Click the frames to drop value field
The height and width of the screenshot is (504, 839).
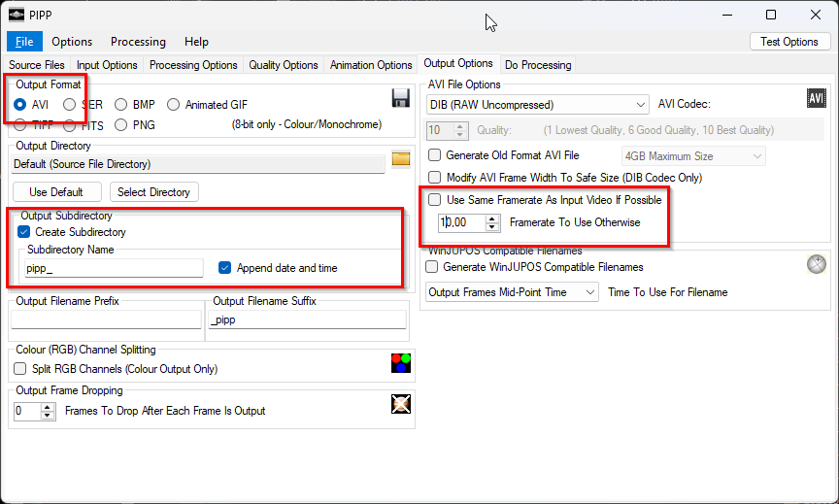tap(27, 411)
